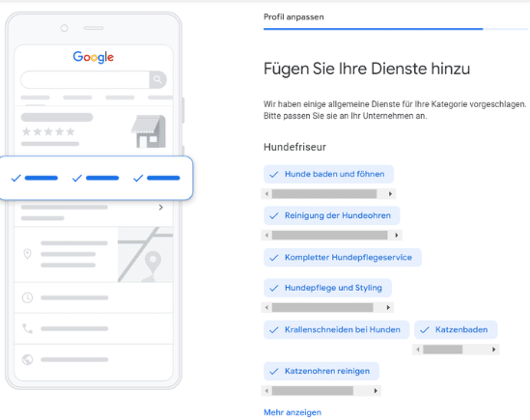Click right scroll arrow under Katzenohren reinigen
Image resolution: width=530 pixels, height=420 pixels.
tap(376, 391)
